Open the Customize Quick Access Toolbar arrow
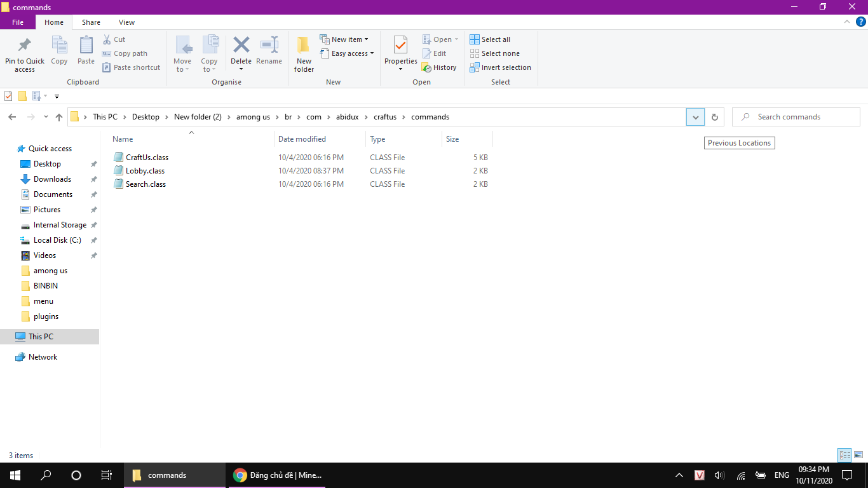868x488 pixels. point(57,97)
